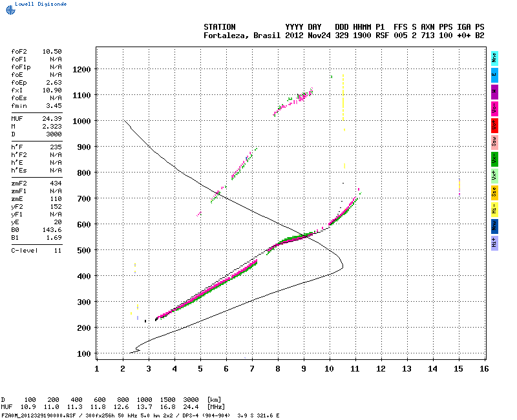Click the h'F value 235
This screenshot has height=420, width=517.
(56, 147)
